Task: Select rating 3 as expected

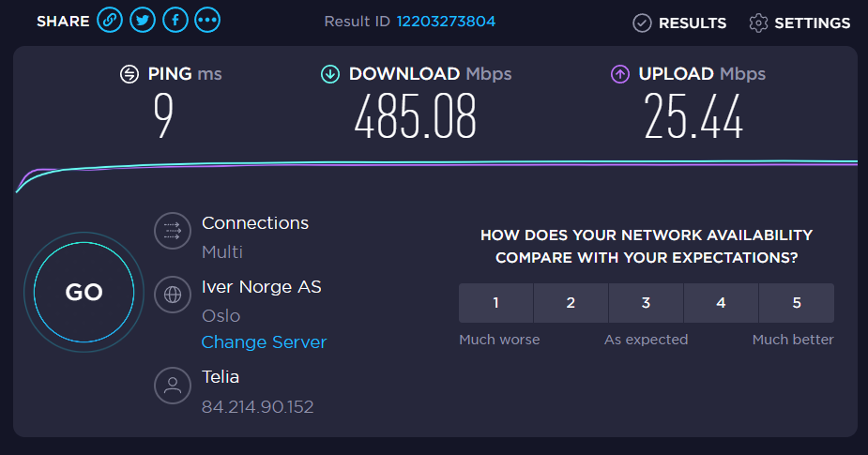Action: point(646,303)
